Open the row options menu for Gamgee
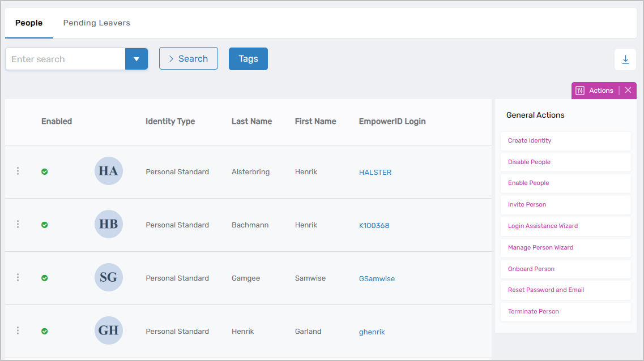 pyautogui.click(x=18, y=277)
